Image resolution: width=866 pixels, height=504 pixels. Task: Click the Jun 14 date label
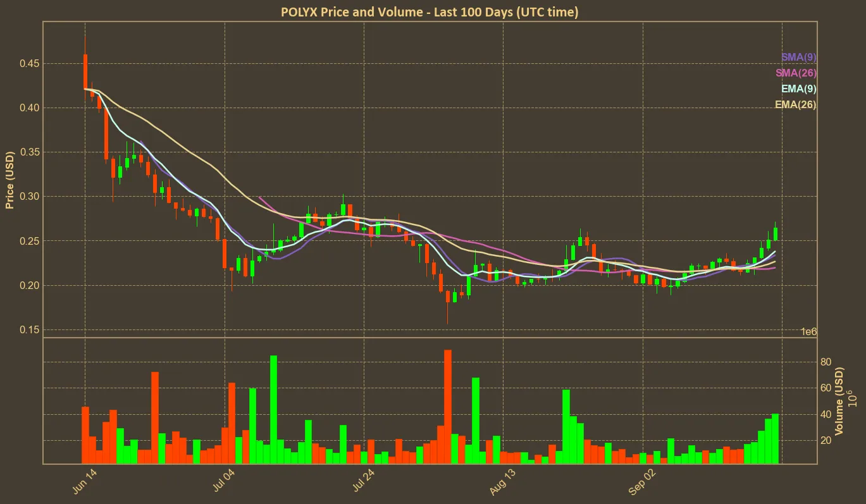click(85, 482)
